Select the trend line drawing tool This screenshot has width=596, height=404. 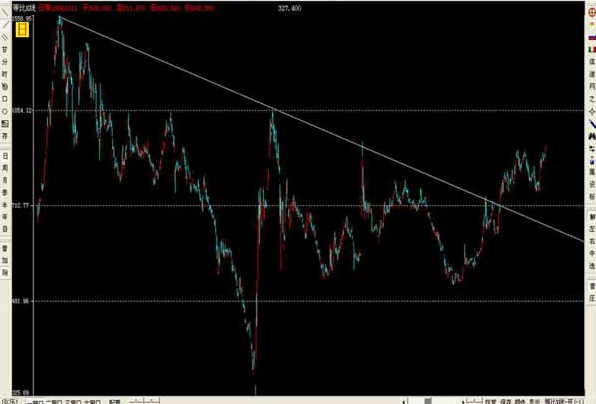coord(5,25)
